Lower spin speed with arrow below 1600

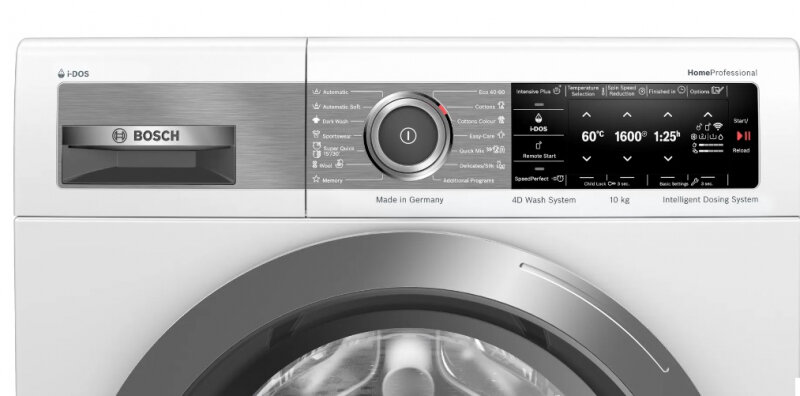tap(627, 159)
